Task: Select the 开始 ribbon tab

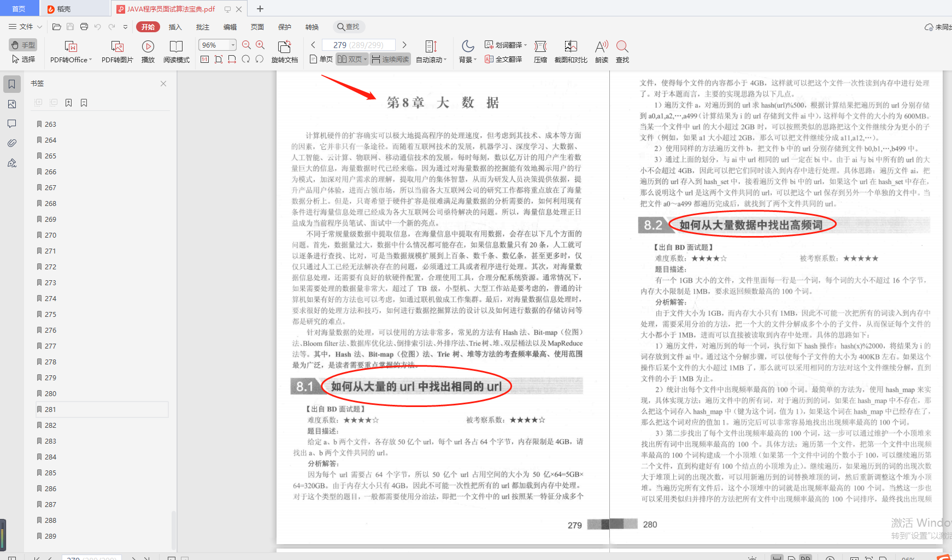Action: [148, 27]
